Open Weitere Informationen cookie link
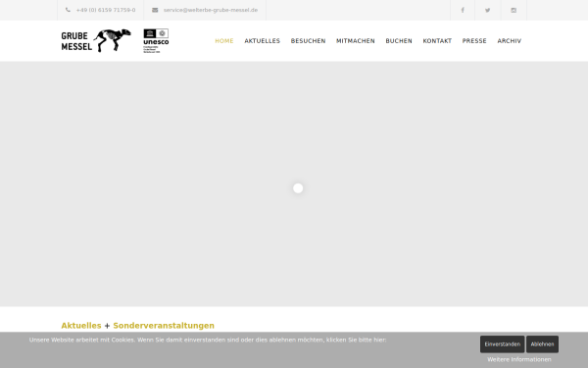Screen dimensions: 588x368 pyautogui.click(x=519, y=359)
